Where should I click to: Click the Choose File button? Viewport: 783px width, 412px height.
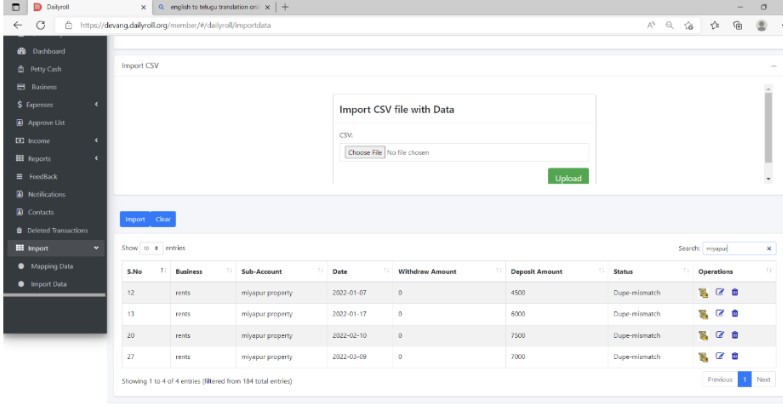click(365, 152)
